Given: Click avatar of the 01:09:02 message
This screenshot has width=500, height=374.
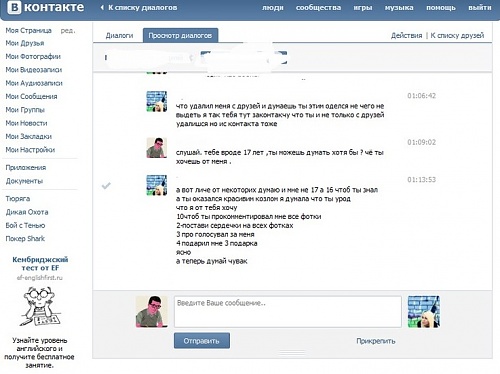Looking at the screenshot, I should [x=157, y=148].
